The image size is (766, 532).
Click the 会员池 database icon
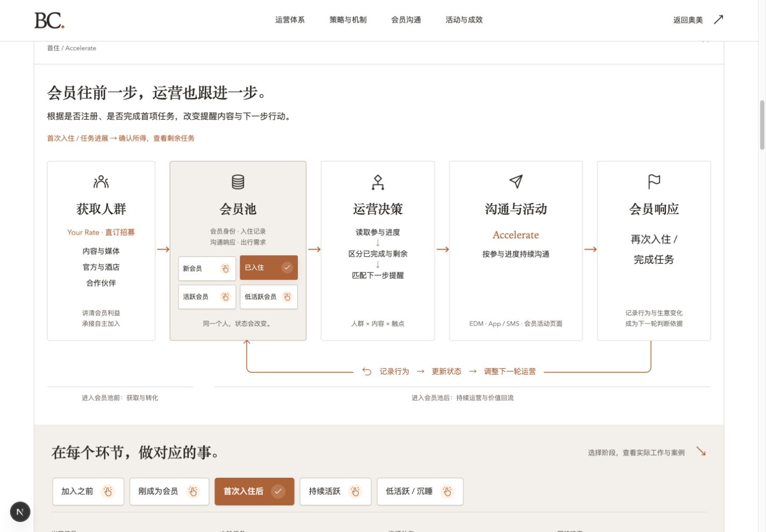(x=238, y=182)
